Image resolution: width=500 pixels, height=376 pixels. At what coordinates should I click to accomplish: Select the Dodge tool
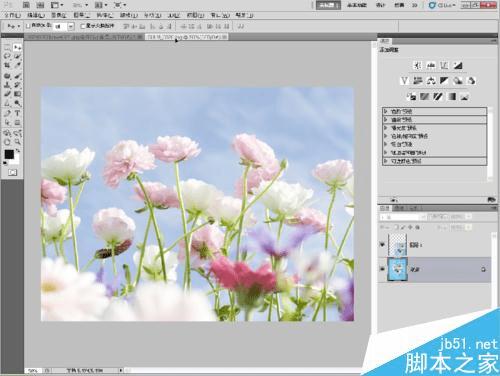pos(17,102)
